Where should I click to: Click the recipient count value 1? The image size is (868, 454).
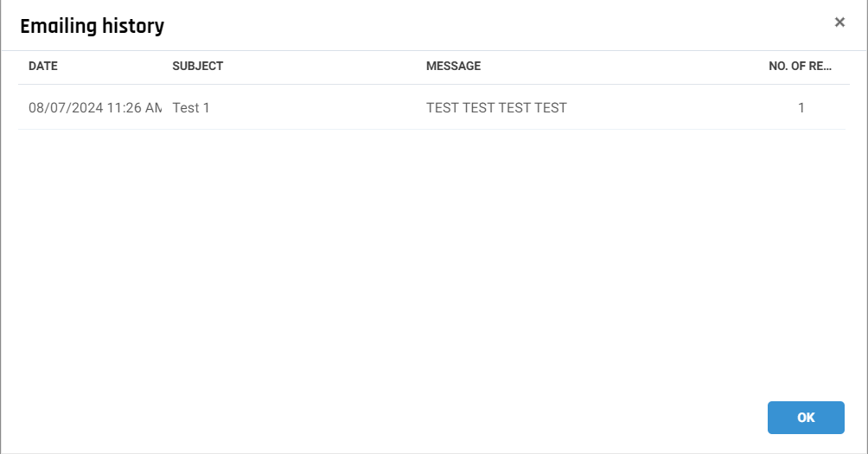801,108
